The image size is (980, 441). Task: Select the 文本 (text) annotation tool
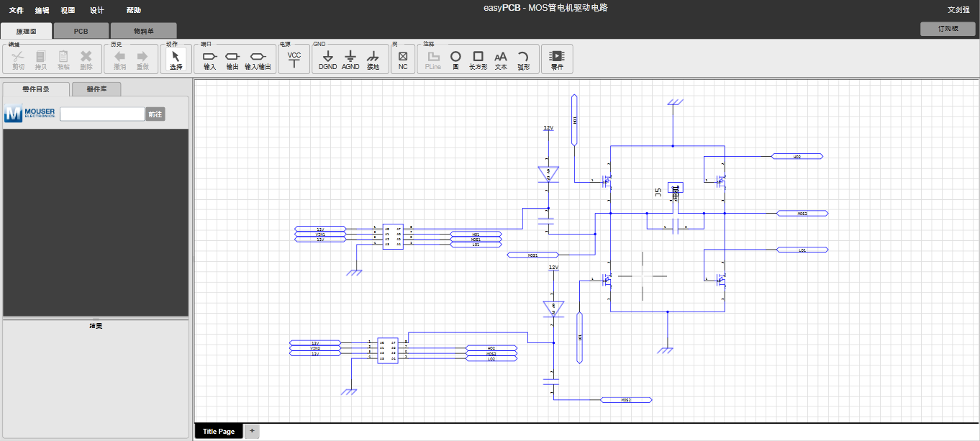501,60
